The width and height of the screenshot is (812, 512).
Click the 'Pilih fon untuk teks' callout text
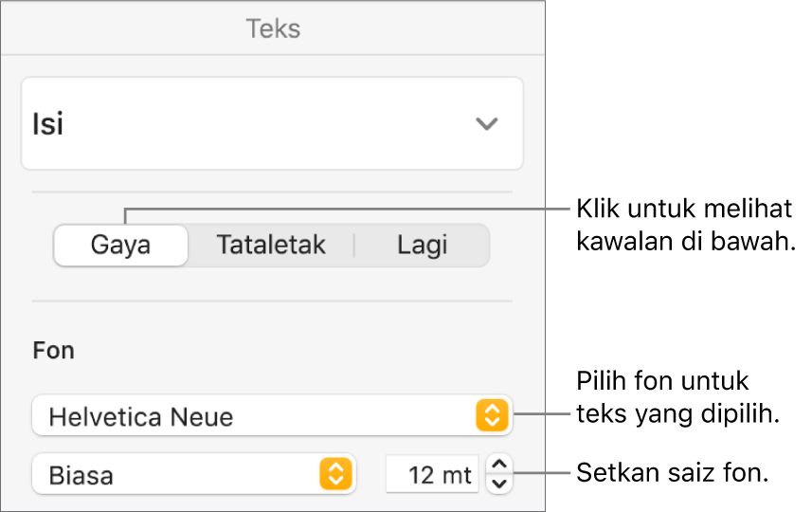pyautogui.click(x=677, y=398)
